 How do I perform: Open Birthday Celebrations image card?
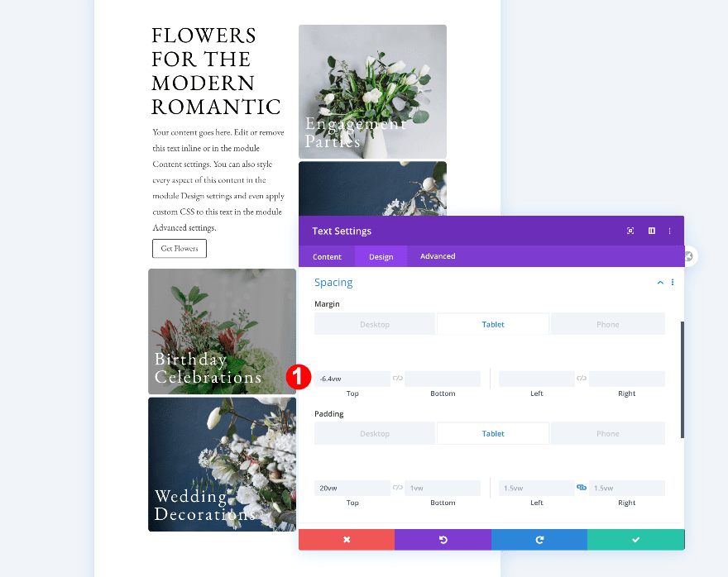click(222, 331)
